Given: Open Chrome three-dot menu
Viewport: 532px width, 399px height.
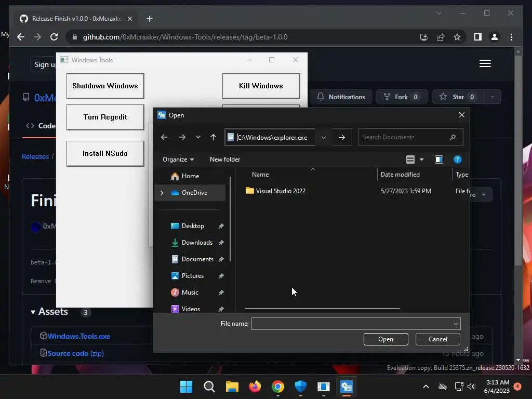Looking at the screenshot, I should 511,37.
